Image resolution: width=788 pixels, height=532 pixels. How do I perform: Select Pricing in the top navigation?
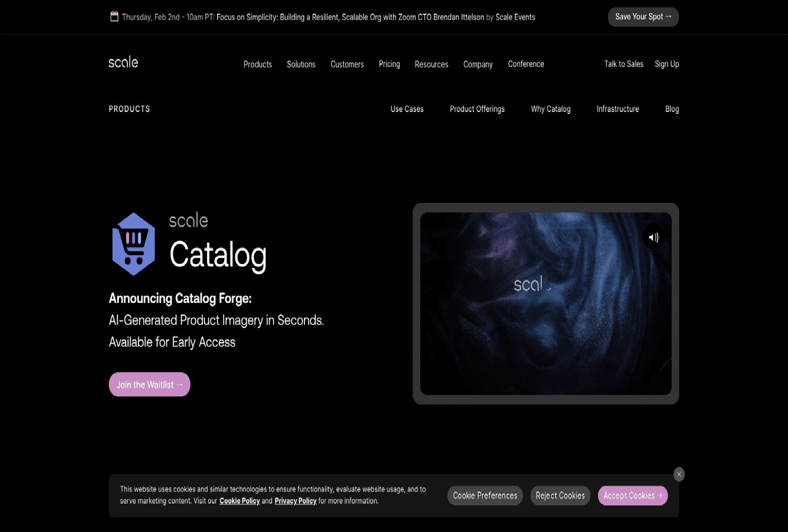(x=389, y=64)
